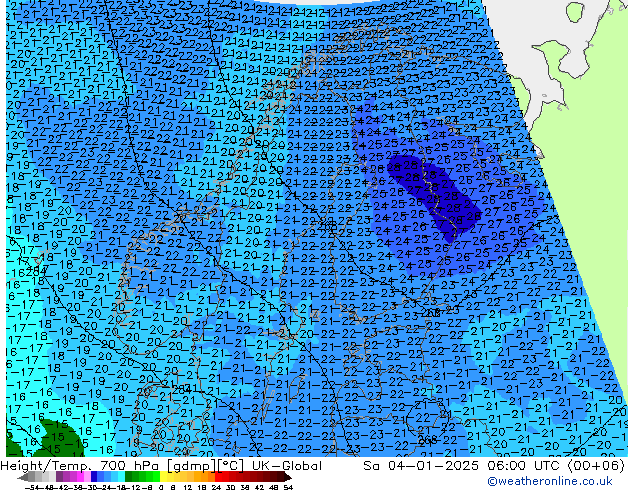Pick the yellow 0 degree legend swatch
634x490 pixels.
(163, 476)
